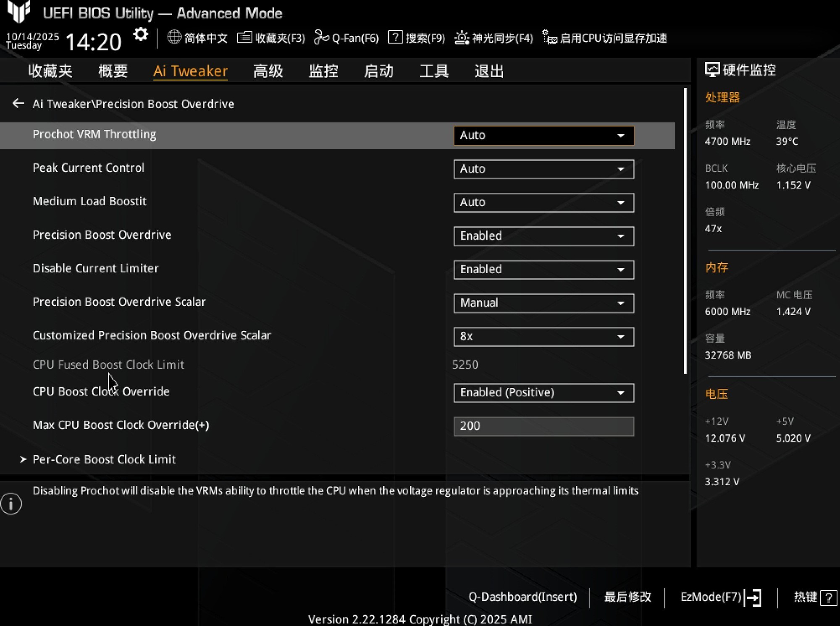Viewport: 840px width, 626px height.
Task: Switch to the 高级 tab
Action: (x=268, y=71)
